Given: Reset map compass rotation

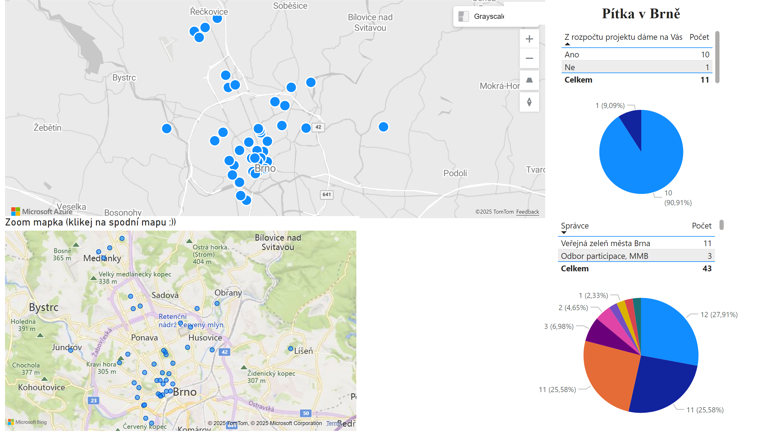Looking at the screenshot, I should [x=529, y=102].
